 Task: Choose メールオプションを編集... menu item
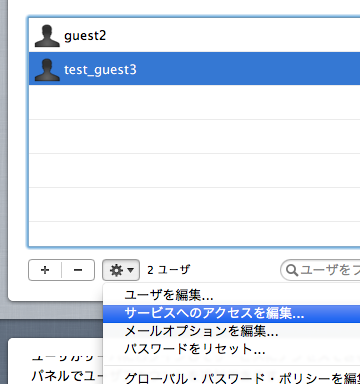point(231,331)
